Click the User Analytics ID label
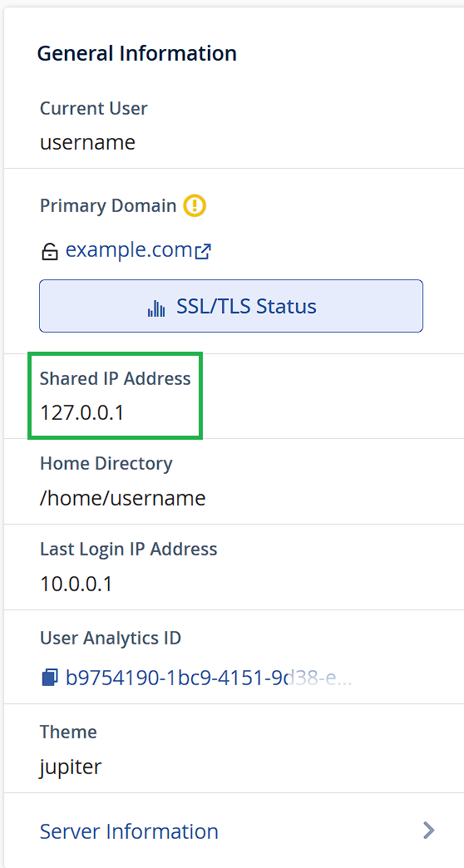This screenshot has width=464, height=868. [111, 639]
